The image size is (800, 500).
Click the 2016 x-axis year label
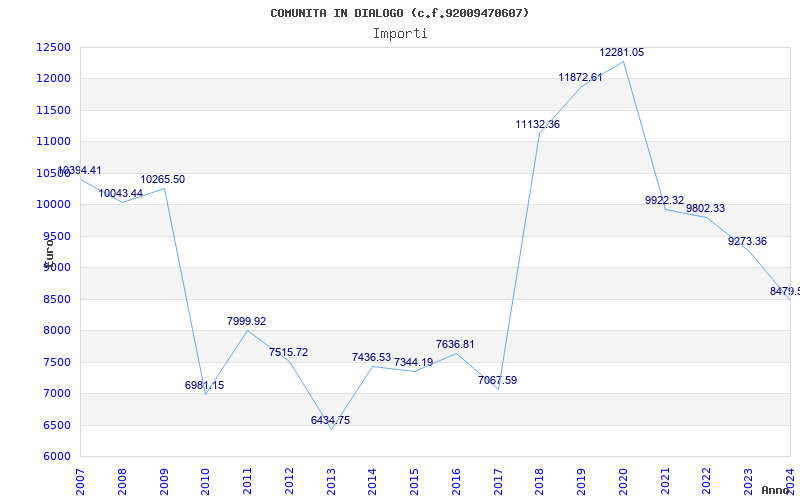click(x=456, y=482)
